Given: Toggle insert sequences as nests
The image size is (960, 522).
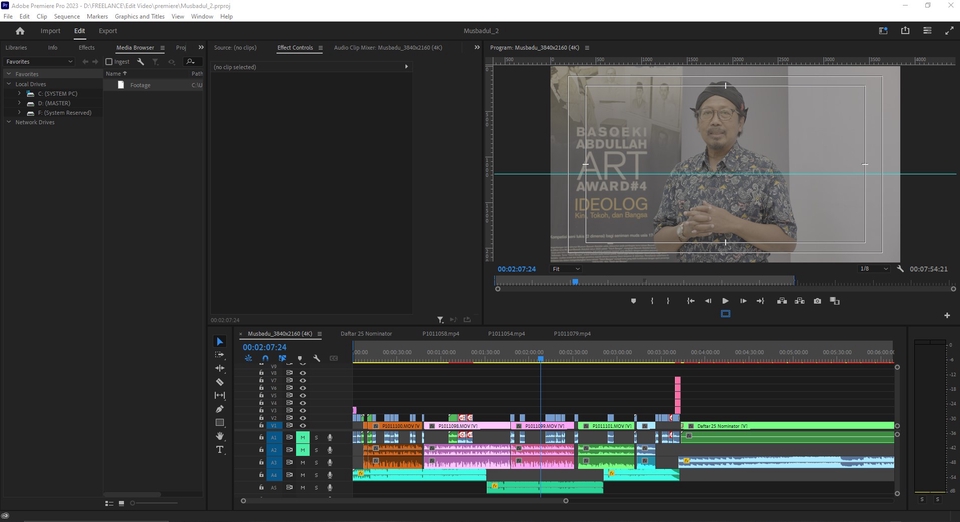Looking at the screenshot, I should [248, 358].
